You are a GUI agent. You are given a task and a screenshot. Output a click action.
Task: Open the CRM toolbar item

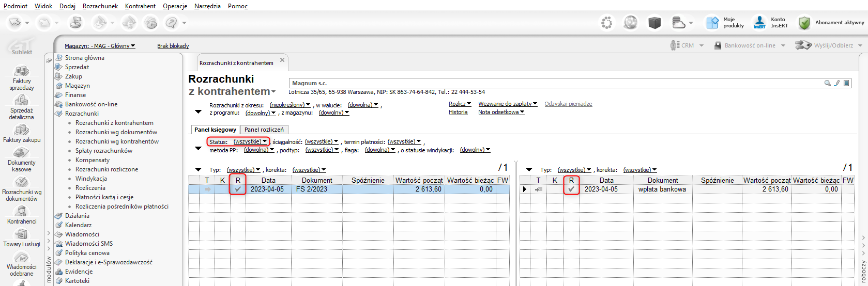point(687,45)
